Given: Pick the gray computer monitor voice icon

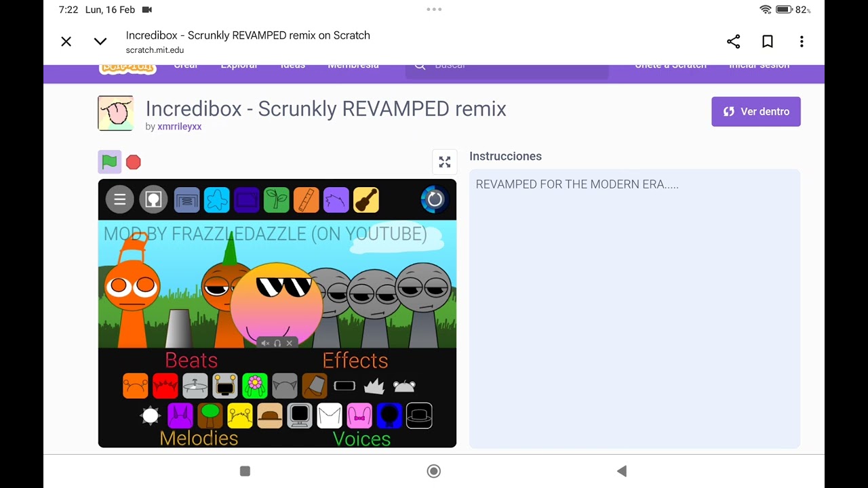Looking at the screenshot, I should click(300, 415).
